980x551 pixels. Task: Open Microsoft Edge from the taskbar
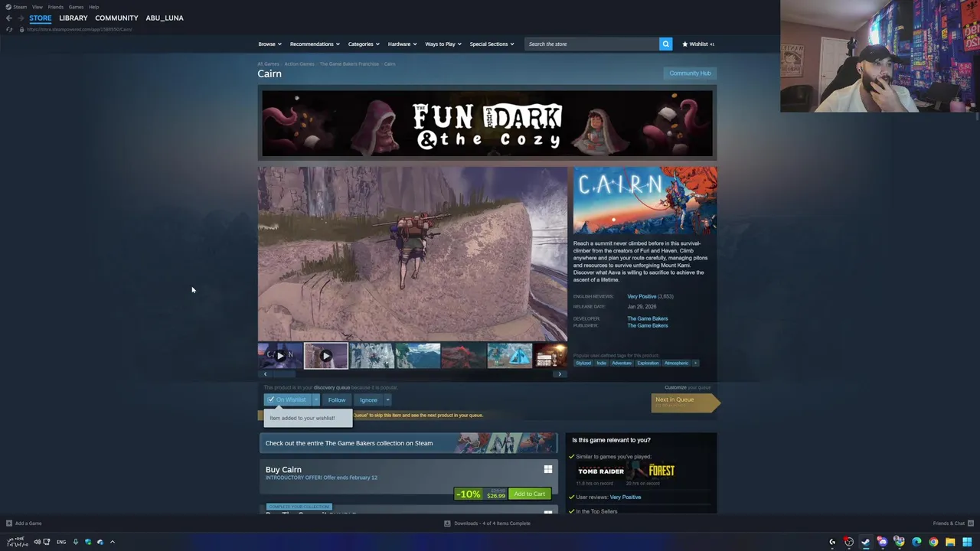click(916, 542)
